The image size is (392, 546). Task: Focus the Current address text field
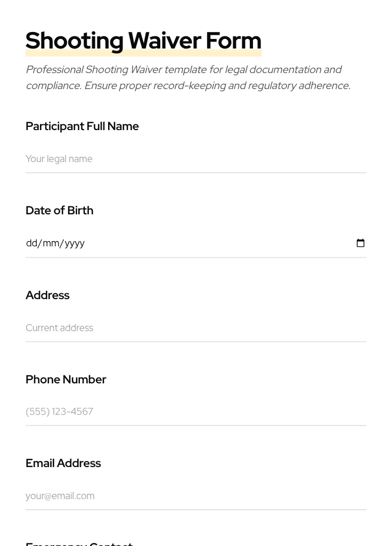point(195,328)
